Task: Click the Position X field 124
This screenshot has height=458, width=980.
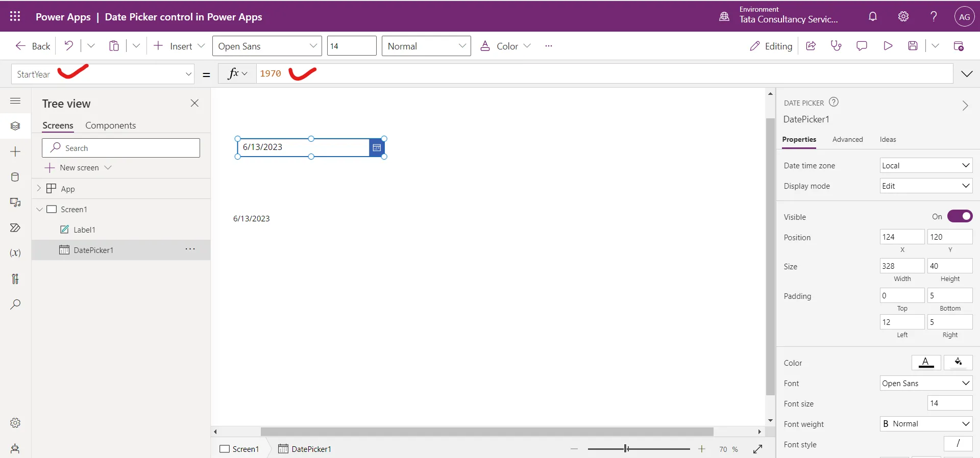Action: tap(902, 237)
